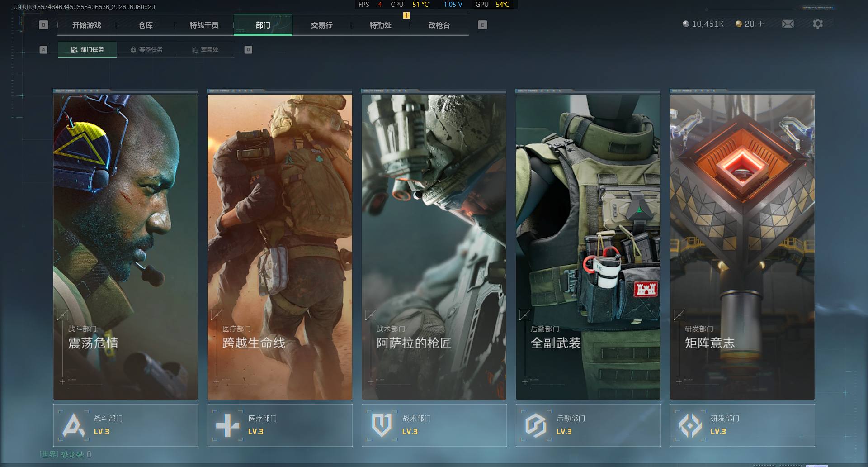Viewport: 868px width, 467px height.
Task: Click the FPS counter in overlay
Action: pyautogui.click(x=370, y=5)
